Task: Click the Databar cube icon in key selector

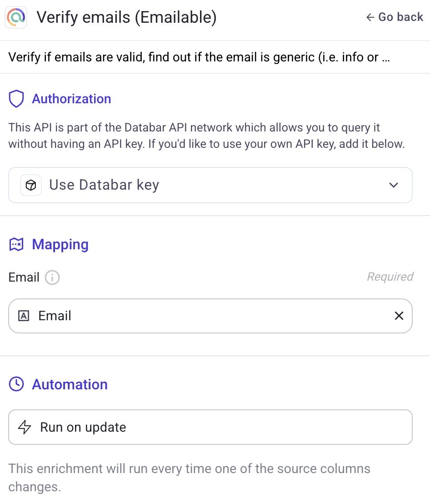Action: (31, 185)
